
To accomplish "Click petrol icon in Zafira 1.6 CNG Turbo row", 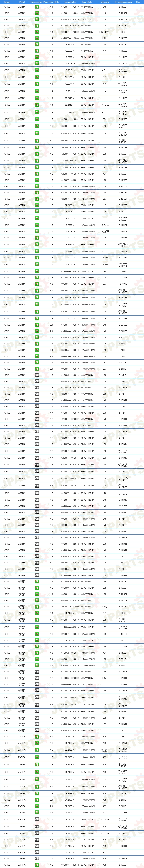I will [x=37, y=750].
